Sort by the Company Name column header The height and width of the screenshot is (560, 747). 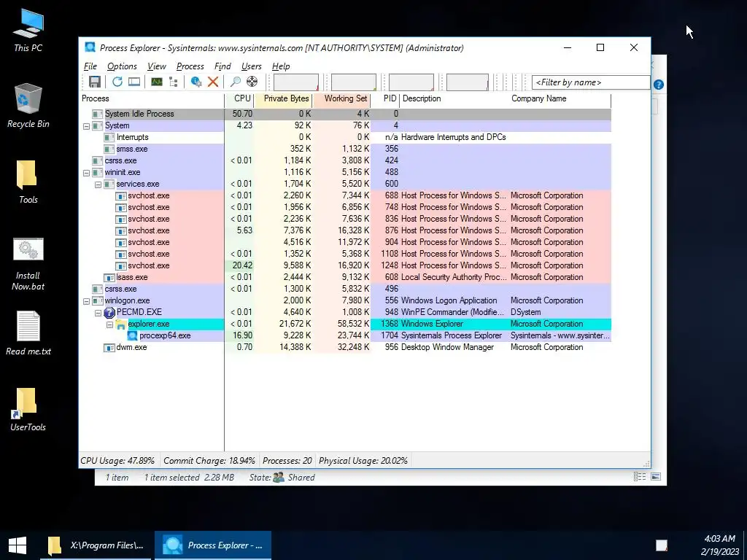(560, 98)
